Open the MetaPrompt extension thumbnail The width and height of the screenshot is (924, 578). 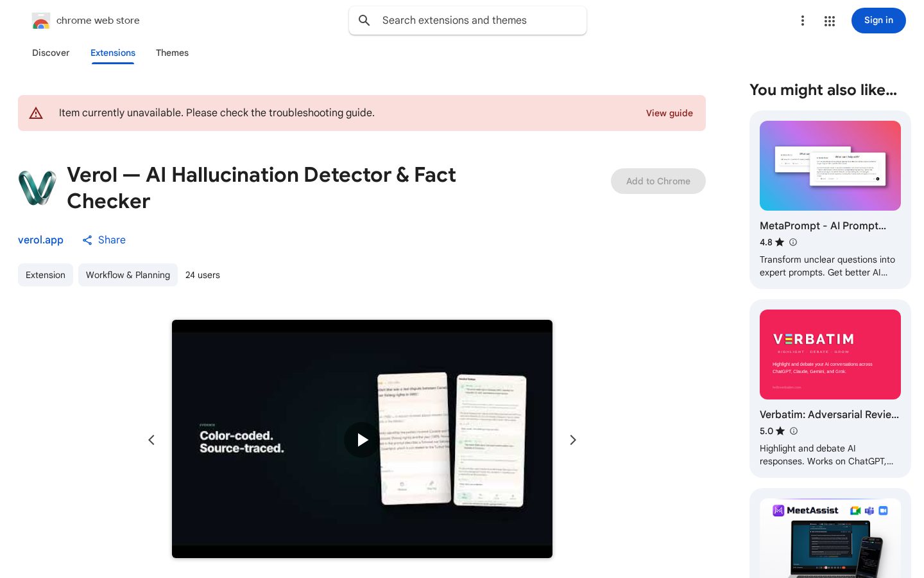point(830,166)
